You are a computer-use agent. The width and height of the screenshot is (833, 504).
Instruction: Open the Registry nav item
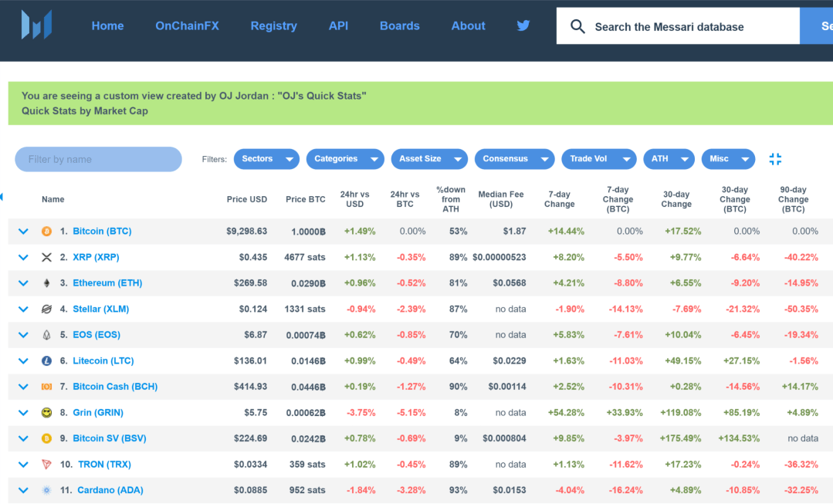(273, 25)
